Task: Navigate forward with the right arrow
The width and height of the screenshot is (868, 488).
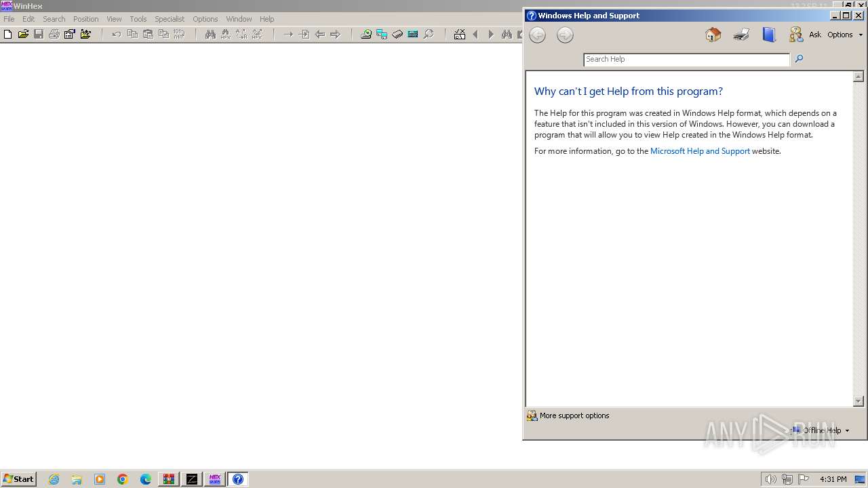Action: [x=335, y=34]
